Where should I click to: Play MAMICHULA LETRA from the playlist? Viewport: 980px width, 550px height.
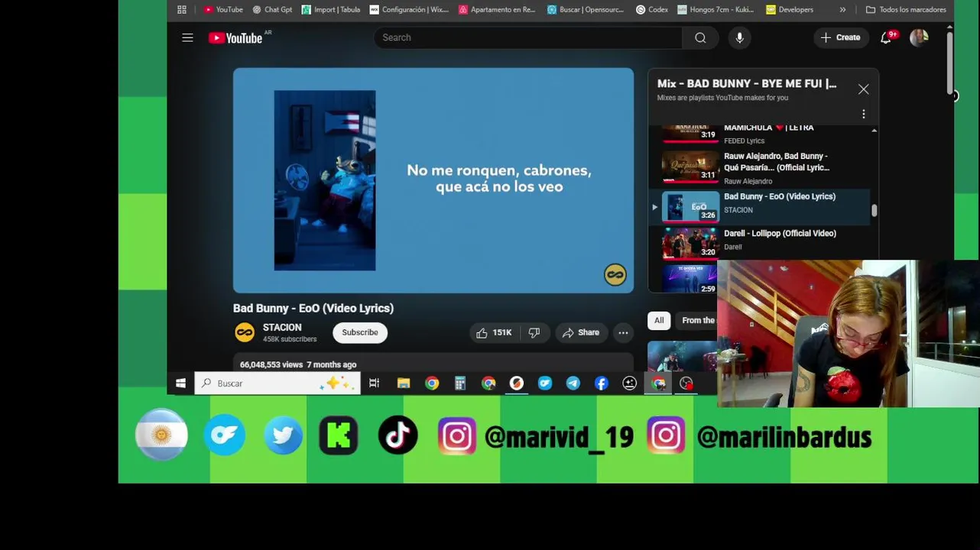(x=761, y=134)
